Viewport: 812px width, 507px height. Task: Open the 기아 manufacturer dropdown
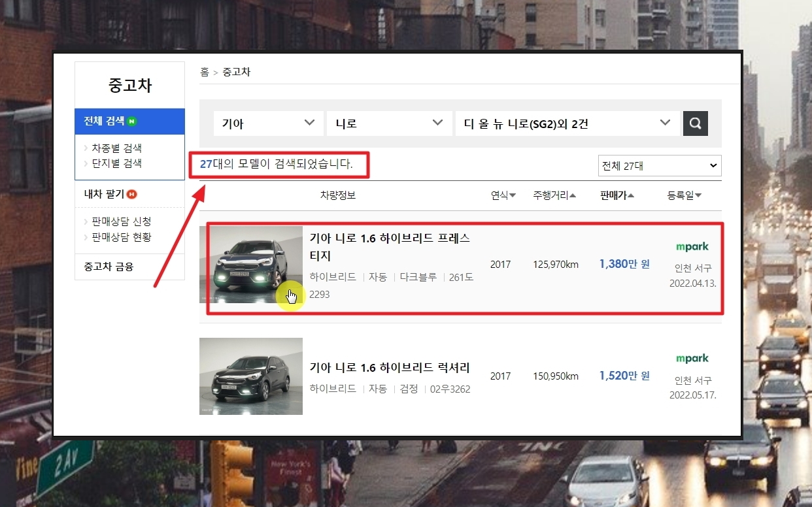(x=269, y=123)
